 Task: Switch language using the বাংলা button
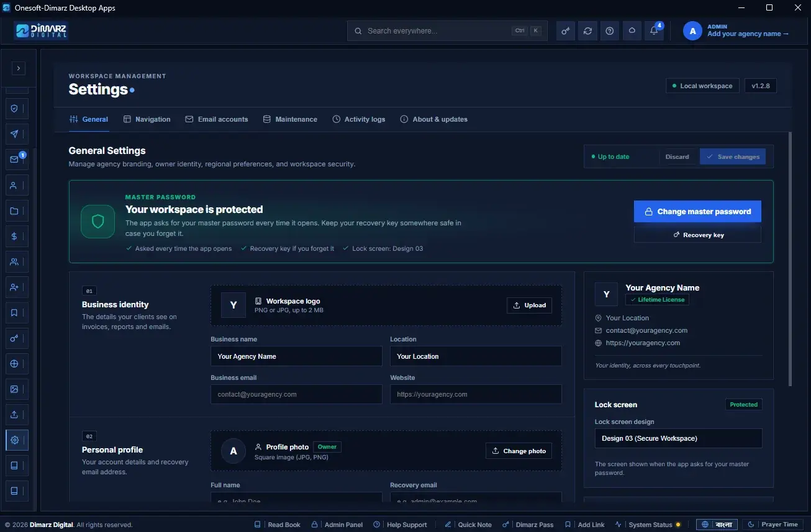[x=717, y=525]
